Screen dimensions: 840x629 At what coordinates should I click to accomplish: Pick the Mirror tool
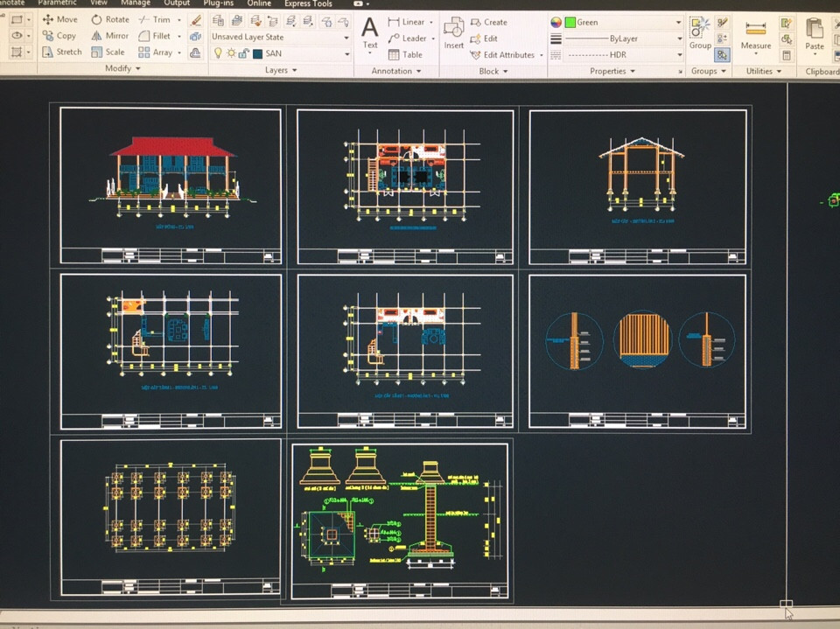[109, 36]
